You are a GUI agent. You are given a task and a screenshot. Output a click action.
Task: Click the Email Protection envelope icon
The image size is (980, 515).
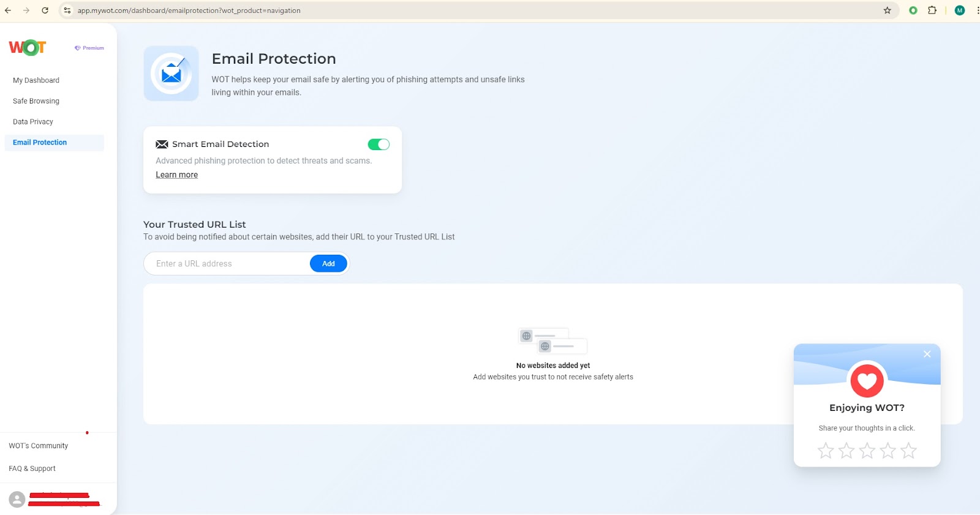171,73
